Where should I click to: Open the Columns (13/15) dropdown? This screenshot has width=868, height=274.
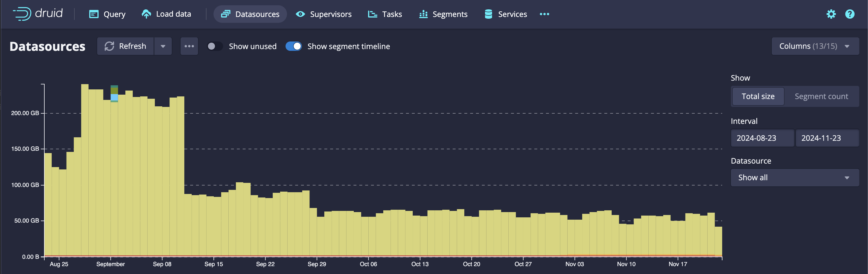(x=815, y=46)
